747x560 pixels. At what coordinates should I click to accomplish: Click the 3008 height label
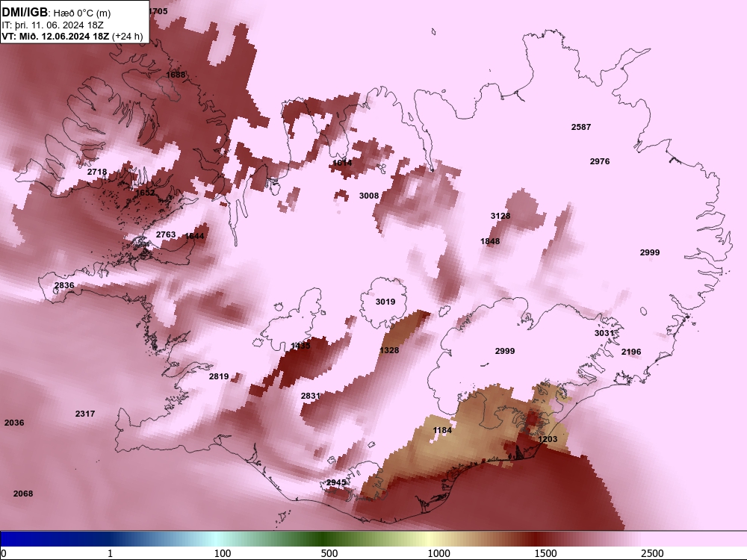(369, 196)
